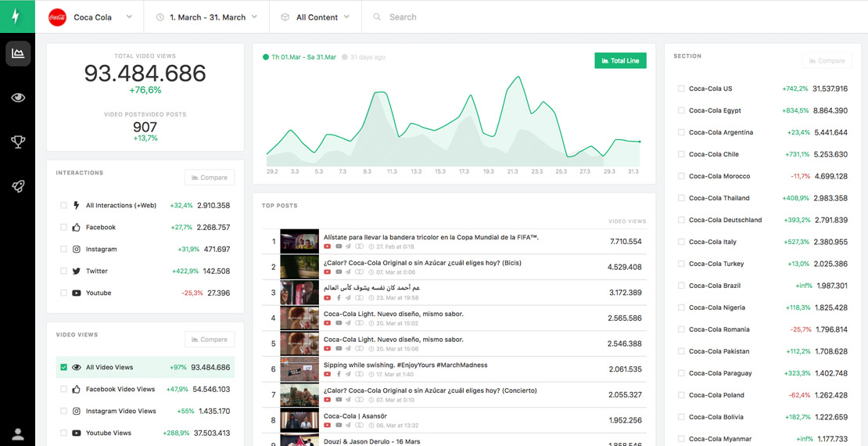Open post ¿Calor? Coca-Cola Original (Bicis)
868x446 pixels.
point(422,263)
